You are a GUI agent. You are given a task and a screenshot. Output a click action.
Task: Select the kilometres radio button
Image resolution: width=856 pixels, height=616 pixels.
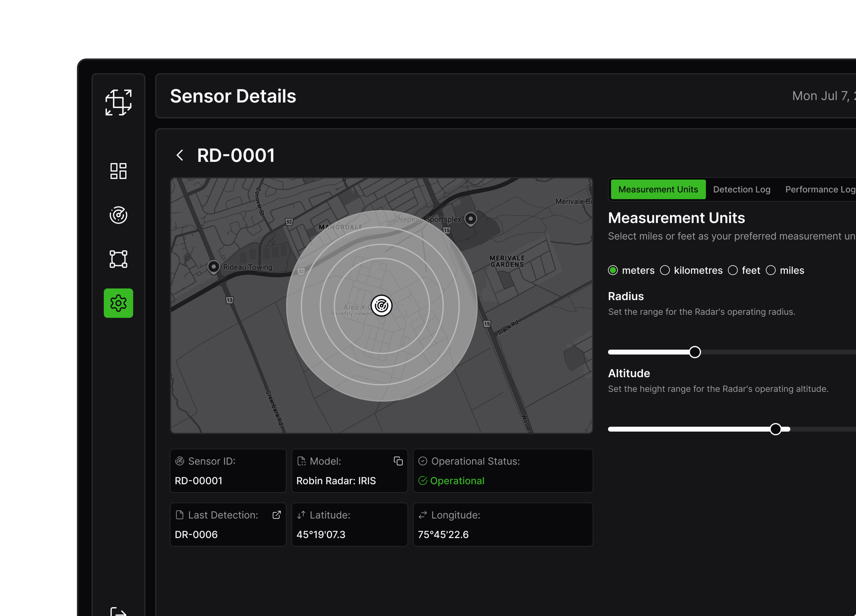pyautogui.click(x=665, y=271)
